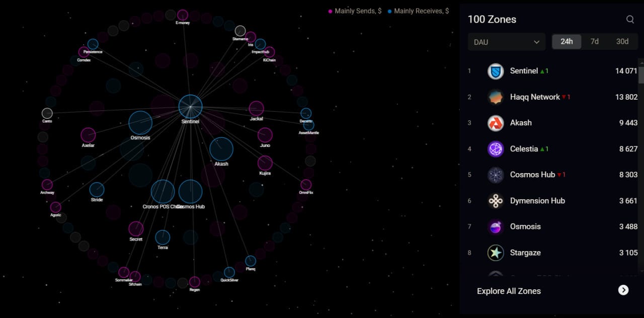The image size is (644, 318).
Task: Open Explore All Zones link
Action: [x=509, y=291]
